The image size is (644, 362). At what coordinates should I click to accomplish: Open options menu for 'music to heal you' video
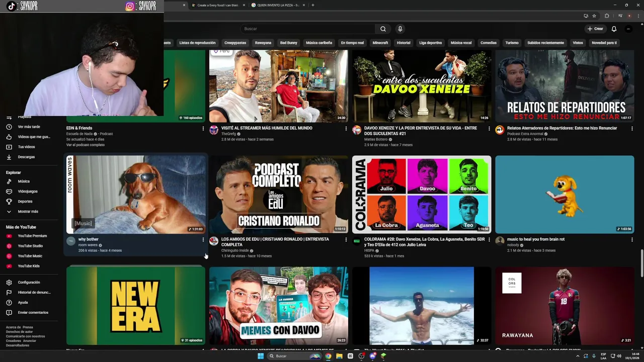[x=632, y=240]
